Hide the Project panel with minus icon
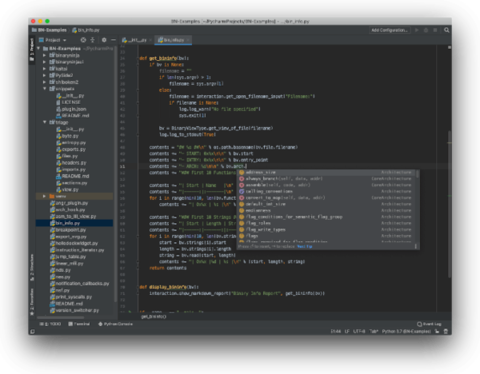This screenshot has width=480, height=374. [113, 40]
